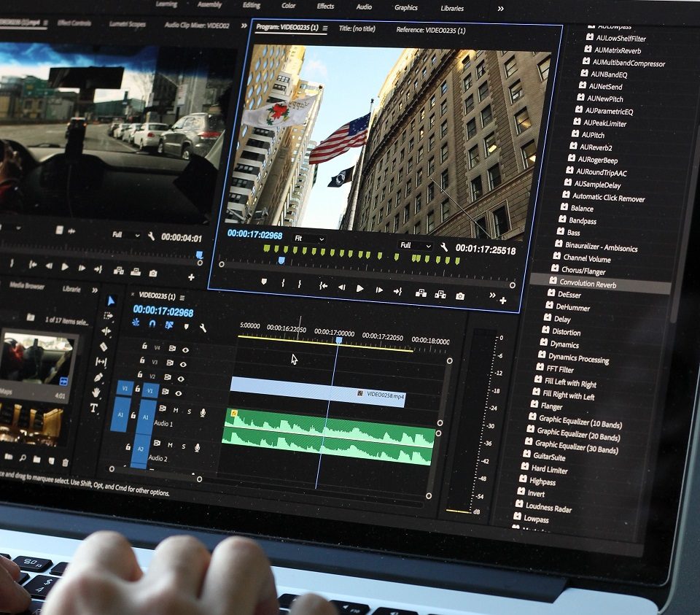
Task: Switch to the Effects workspace tab
Action: (325, 7)
